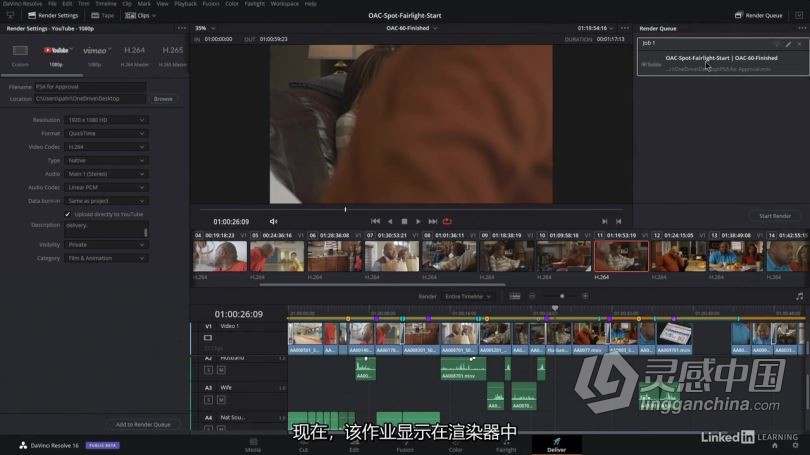This screenshot has width=810, height=455.
Task: Open the Category dropdown
Action: [x=106, y=258]
